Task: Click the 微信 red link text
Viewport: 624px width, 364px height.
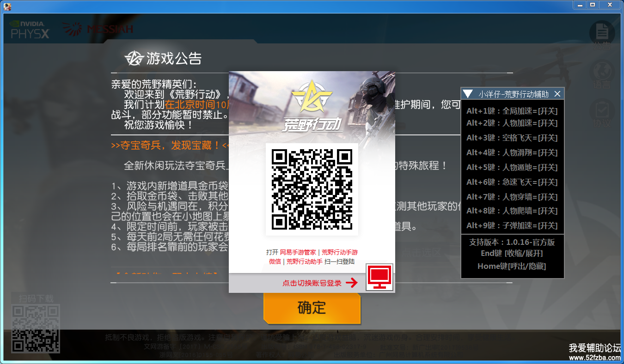Action: (x=275, y=261)
